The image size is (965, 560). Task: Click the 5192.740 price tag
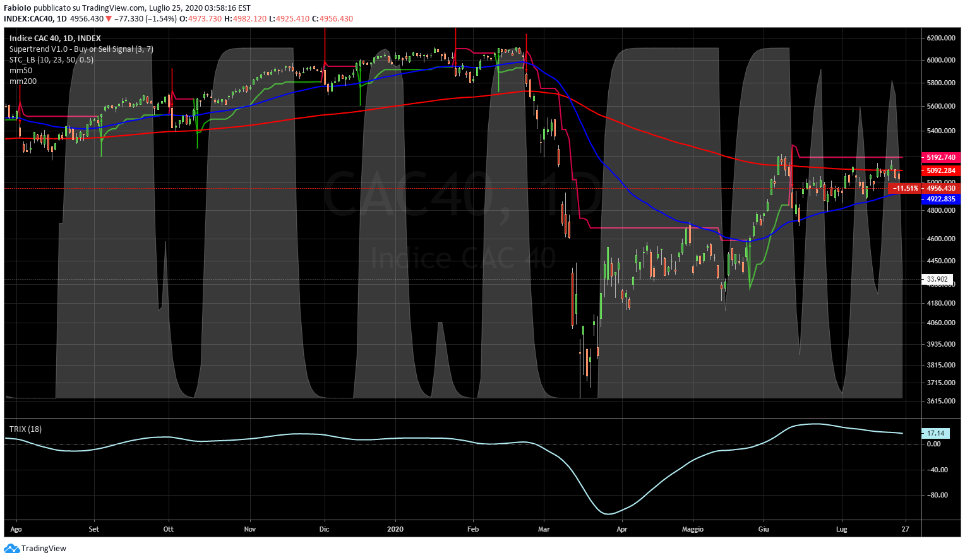point(941,157)
